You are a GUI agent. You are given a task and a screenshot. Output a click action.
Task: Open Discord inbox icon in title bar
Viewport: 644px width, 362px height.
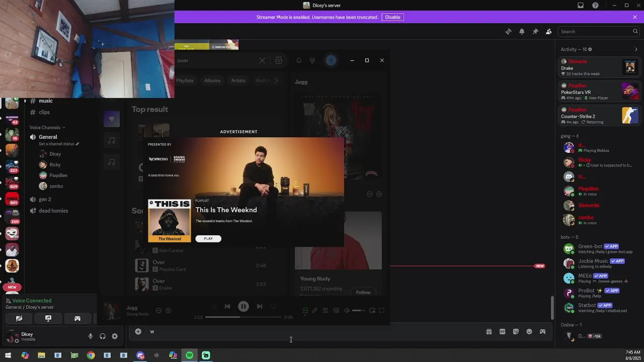581,6
